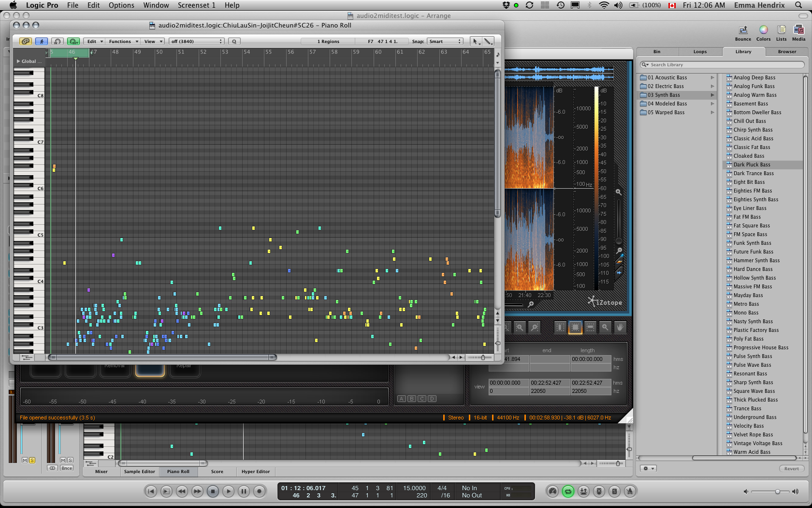This screenshot has width=812, height=508.
Task: Toggle MIDI In button in Piano Roll
Action: click(x=58, y=42)
